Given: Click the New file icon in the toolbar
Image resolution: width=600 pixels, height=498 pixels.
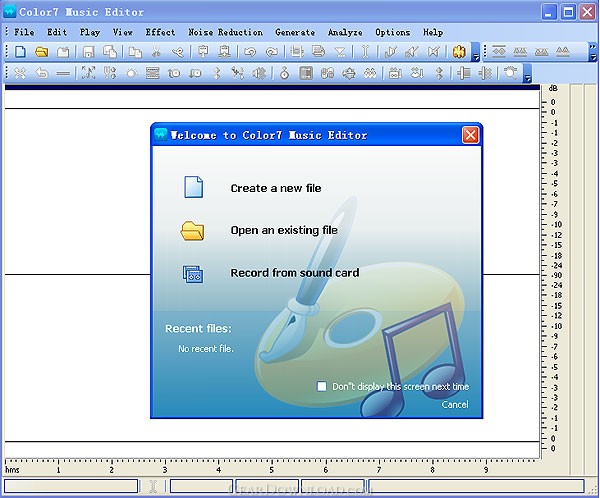Looking at the screenshot, I should pyautogui.click(x=20, y=52).
